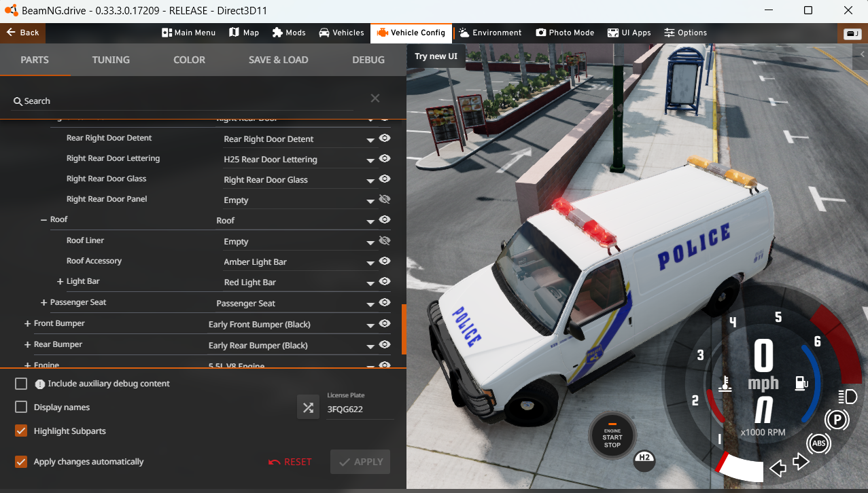Image resolution: width=868 pixels, height=493 pixels.
Task: Open the Red Light Bar dropdown
Action: [300, 282]
